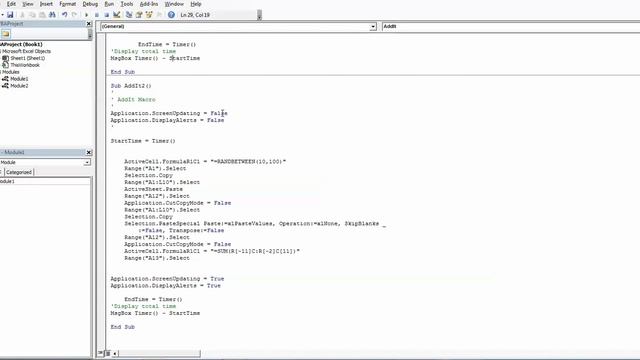This screenshot has width=640, height=360.
Task: Click the ThisWorkbook icon
Action: tap(5, 65)
